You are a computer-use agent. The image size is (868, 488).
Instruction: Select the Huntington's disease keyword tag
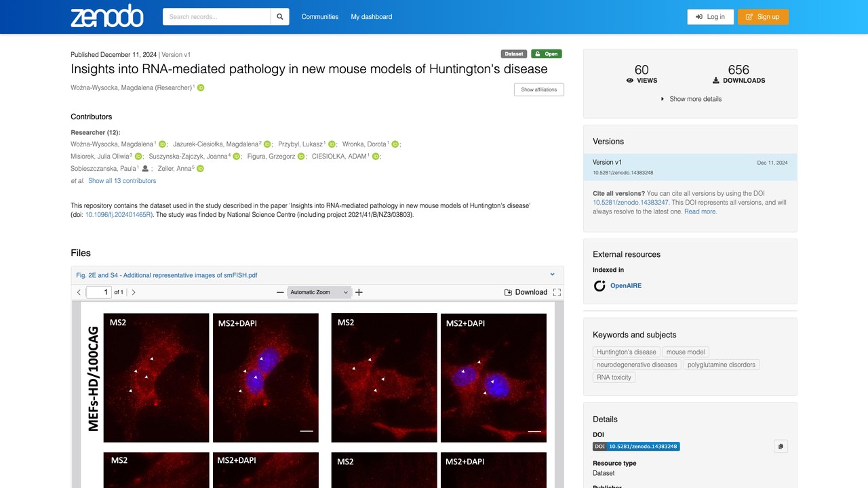point(627,352)
